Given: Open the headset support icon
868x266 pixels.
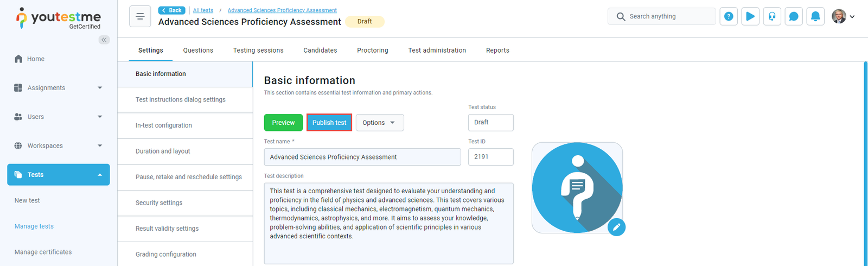Looking at the screenshot, I should [772, 16].
